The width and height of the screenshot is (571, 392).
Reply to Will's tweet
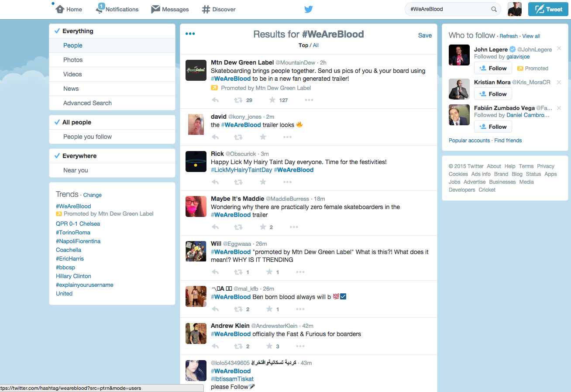coord(215,272)
